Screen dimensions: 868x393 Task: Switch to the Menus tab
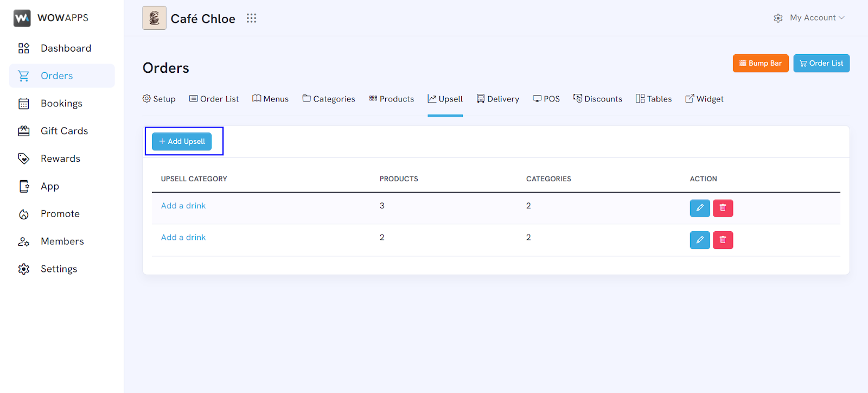click(270, 99)
